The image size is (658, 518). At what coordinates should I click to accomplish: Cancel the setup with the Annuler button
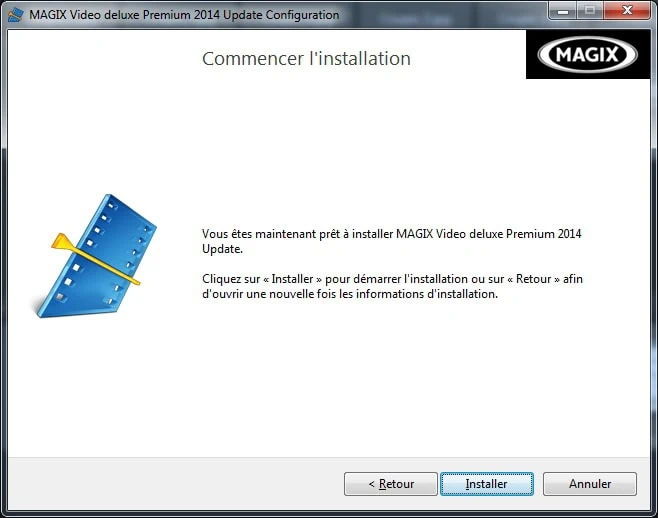(590, 484)
